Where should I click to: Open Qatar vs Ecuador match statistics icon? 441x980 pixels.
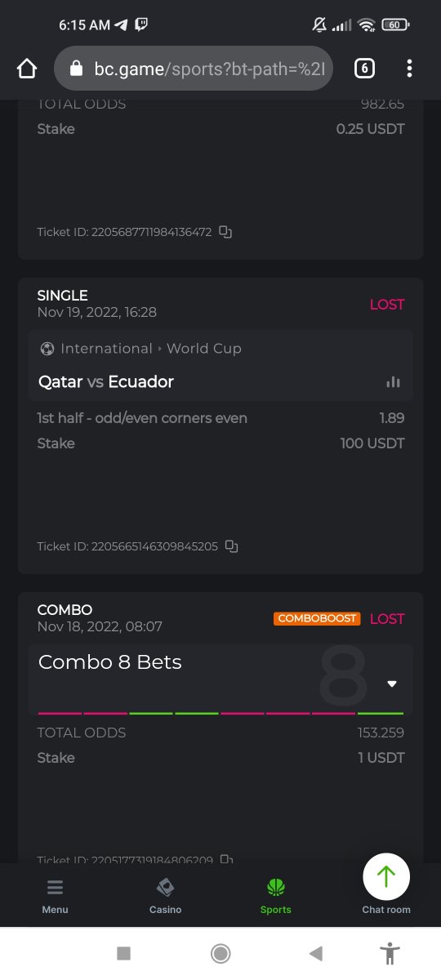393,382
